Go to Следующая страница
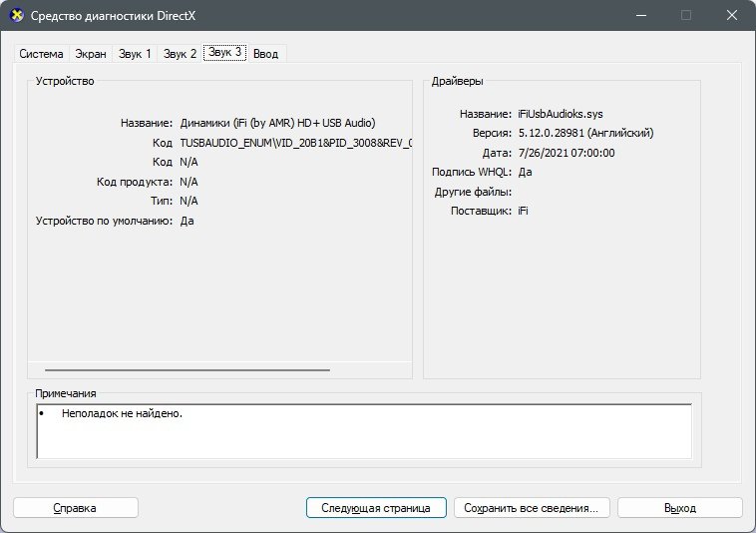The image size is (756, 533). coord(376,508)
